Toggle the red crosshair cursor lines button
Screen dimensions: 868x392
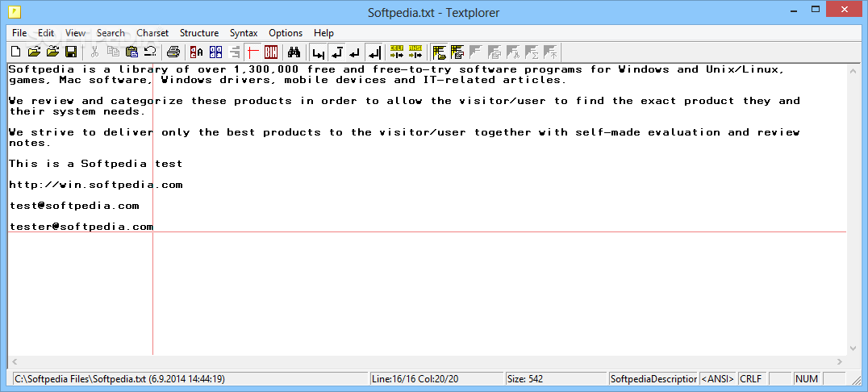click(x=253, y=52)
